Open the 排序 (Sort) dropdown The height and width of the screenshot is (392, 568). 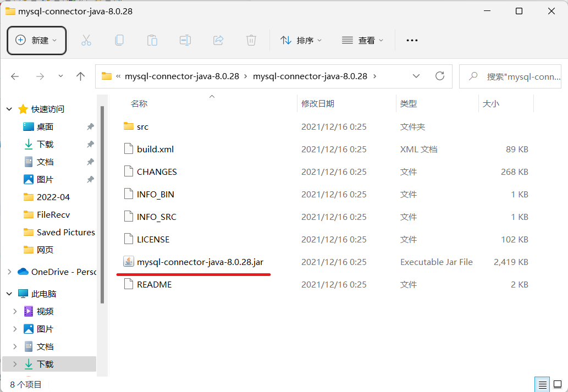(301, 40)
